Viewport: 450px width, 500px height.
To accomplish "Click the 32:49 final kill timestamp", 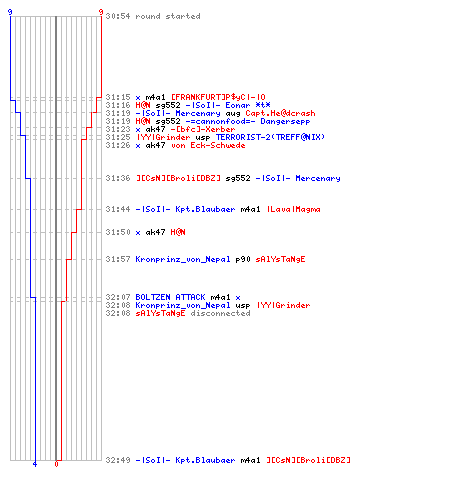I will click(x=118, y=460).
